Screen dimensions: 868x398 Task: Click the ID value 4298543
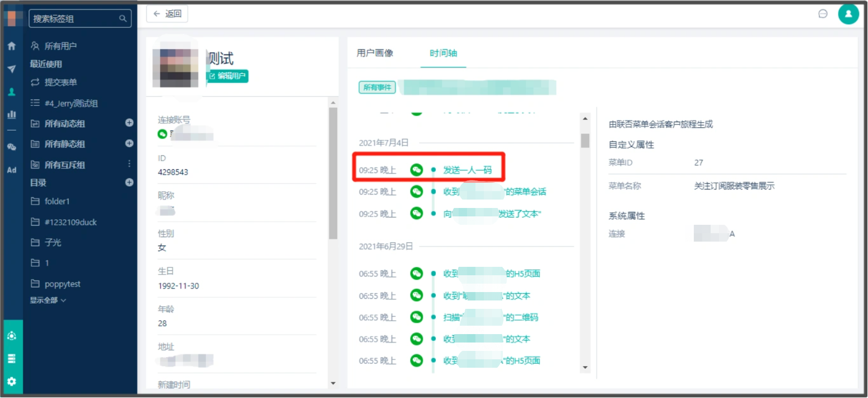click(173, 172)
